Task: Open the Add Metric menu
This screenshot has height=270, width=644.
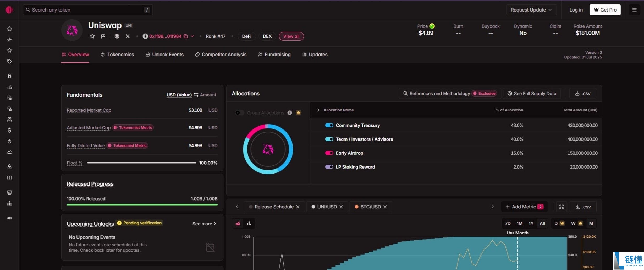Action: (x=524, y=207)
